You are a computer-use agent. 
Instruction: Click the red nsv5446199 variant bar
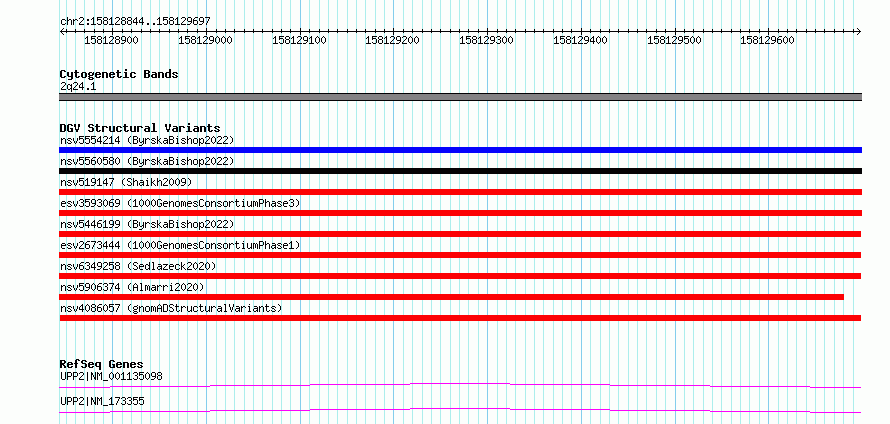point(460,234)
